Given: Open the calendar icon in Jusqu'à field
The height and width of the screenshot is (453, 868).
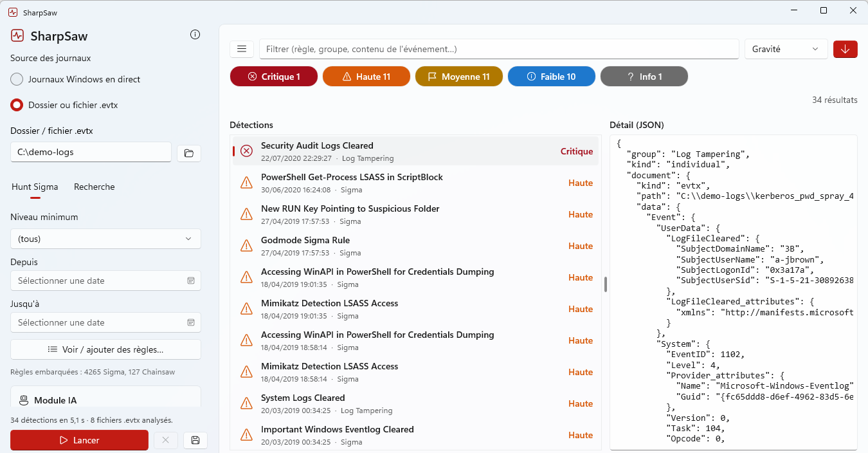Looking at the screenshot, I should pos(191,322).
